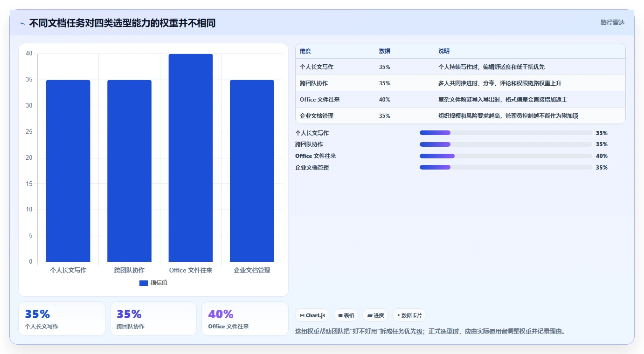Screen dimensions: 644x354
Task: Click the 企业文档管理 progress bar
Action: coord(506,167)
